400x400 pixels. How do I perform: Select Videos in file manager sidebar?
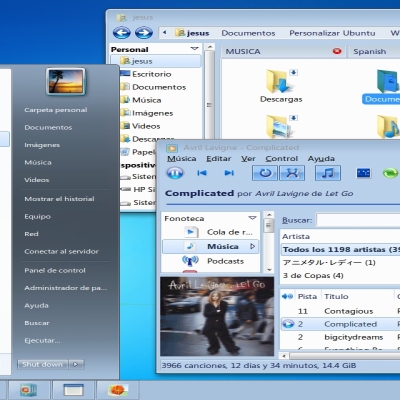click(x=146, y=126)
